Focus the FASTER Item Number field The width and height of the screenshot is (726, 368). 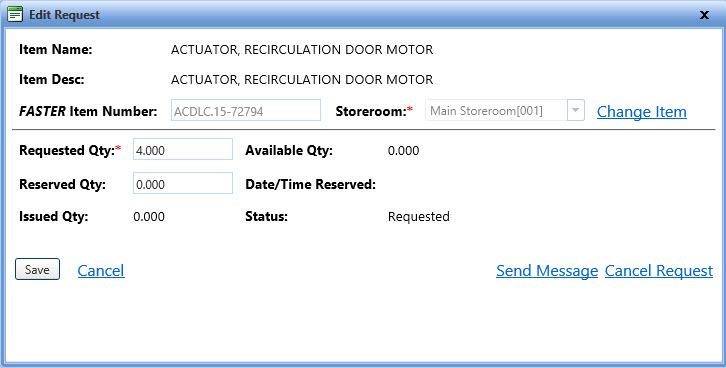[246, 111]
